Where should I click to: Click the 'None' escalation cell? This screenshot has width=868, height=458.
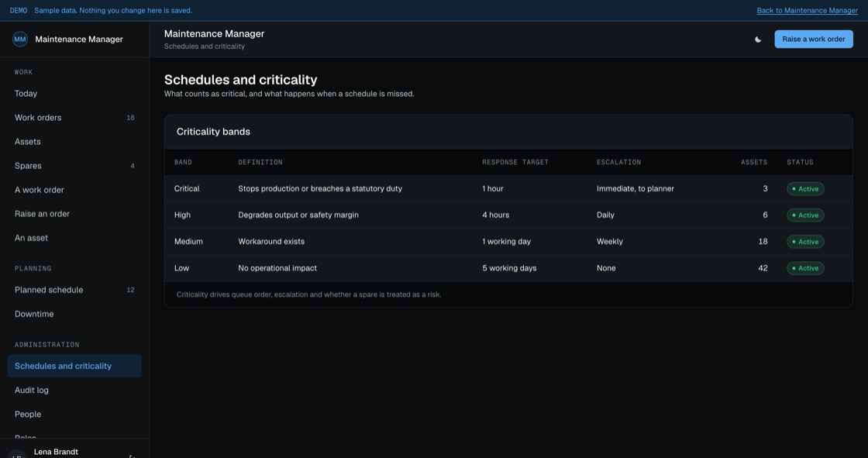pyautogui.click(x=605, y=268)
